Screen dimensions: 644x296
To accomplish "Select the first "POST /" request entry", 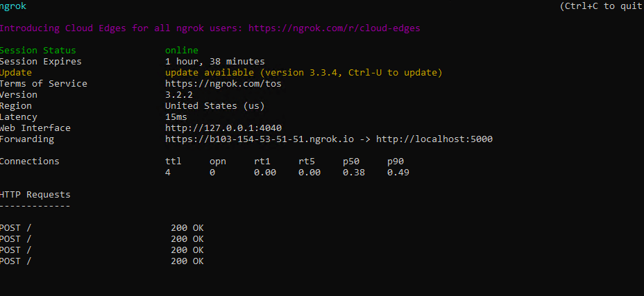I will (15, 228).
